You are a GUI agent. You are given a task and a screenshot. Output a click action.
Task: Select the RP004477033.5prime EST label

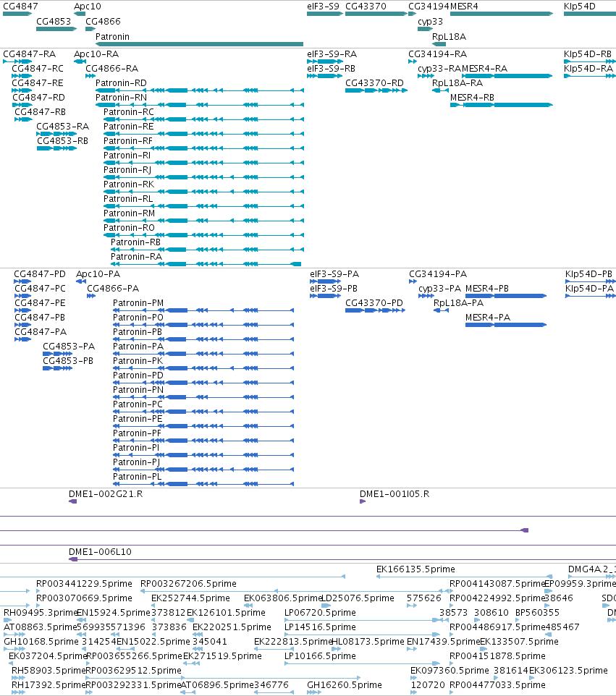497,685
